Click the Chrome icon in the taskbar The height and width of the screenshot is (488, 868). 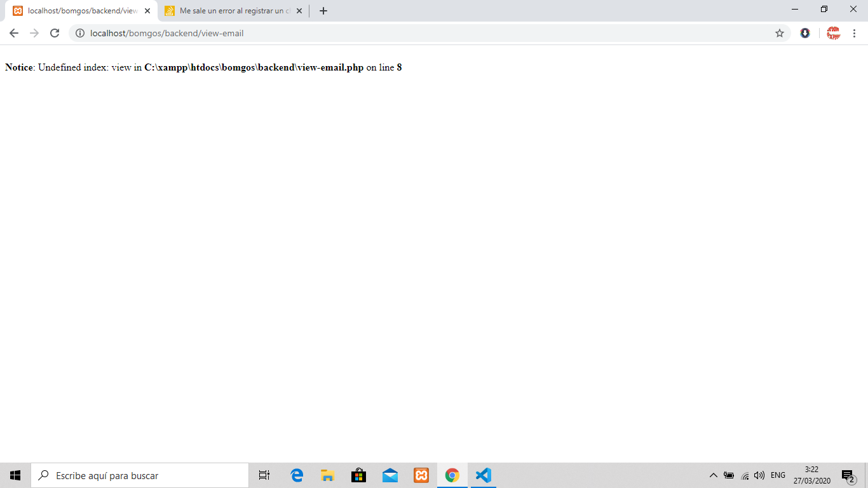point(452,475)
